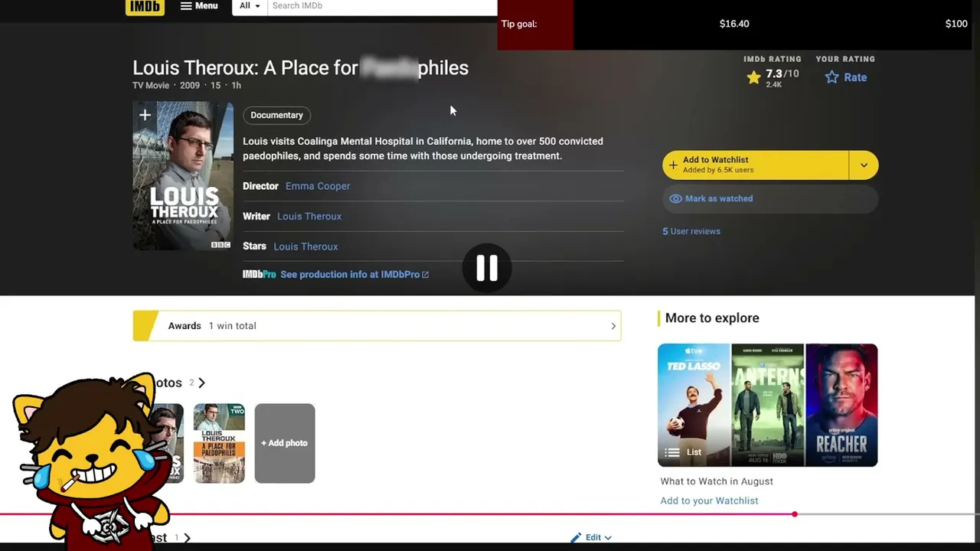Click the $16.40 tip amount
This screenshot has width=980, height=551.
[734, 24]
